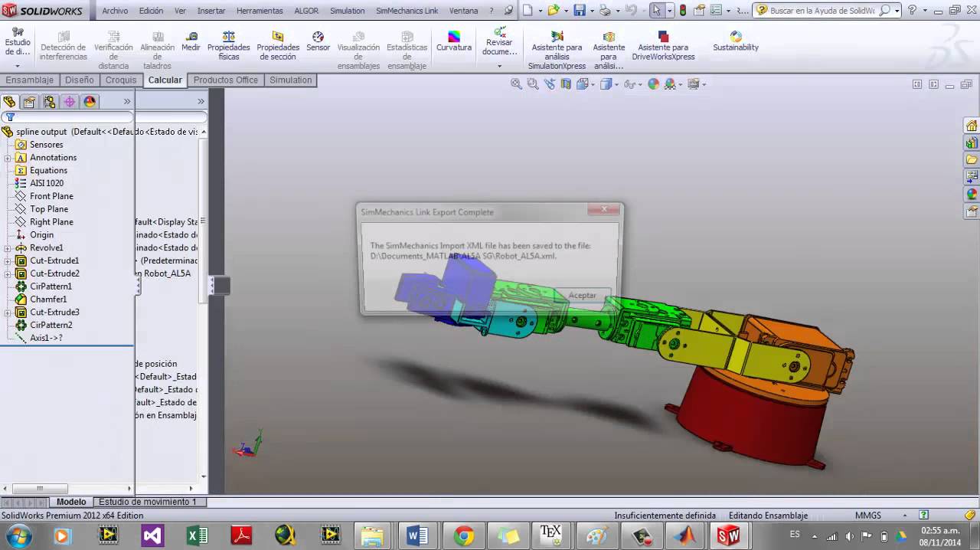Click Zoom to Area in view toolbar
Viewport: 980px width, 550px height.
coord(531,84)
